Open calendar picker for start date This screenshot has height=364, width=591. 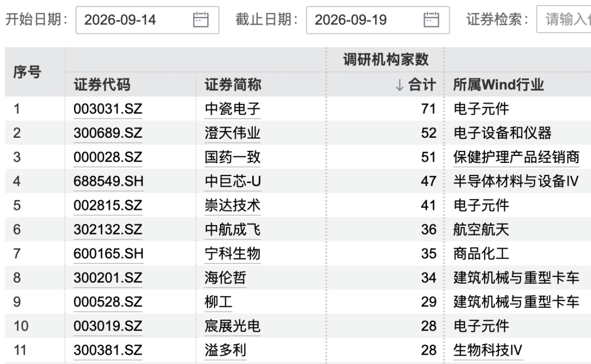(200, 20)
